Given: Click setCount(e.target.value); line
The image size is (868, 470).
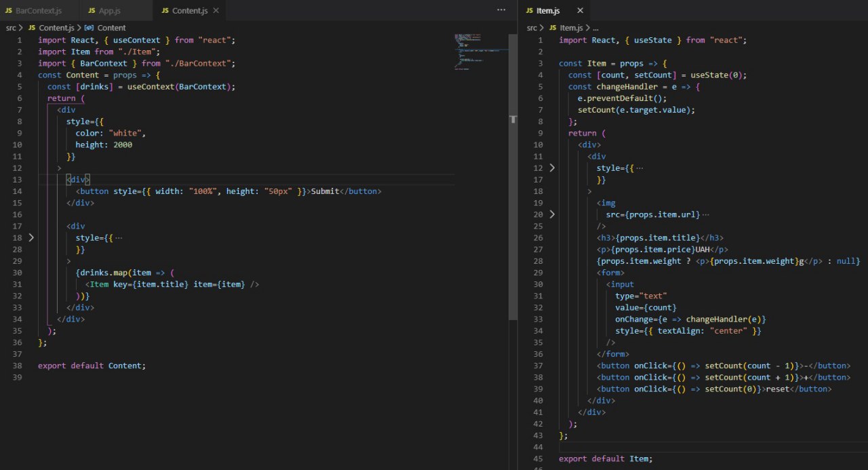Looking at the screenshot, I should (x=636, y=110).
